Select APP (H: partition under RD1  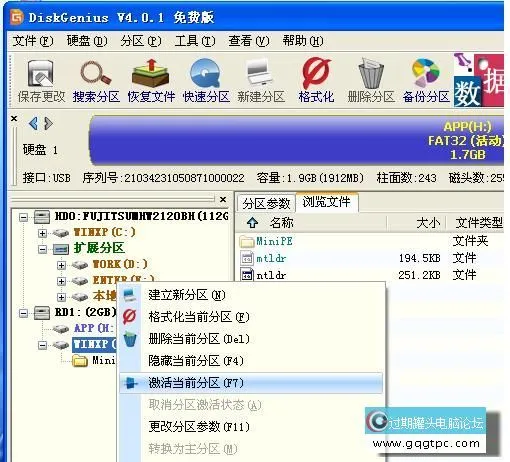click(94, 328)
